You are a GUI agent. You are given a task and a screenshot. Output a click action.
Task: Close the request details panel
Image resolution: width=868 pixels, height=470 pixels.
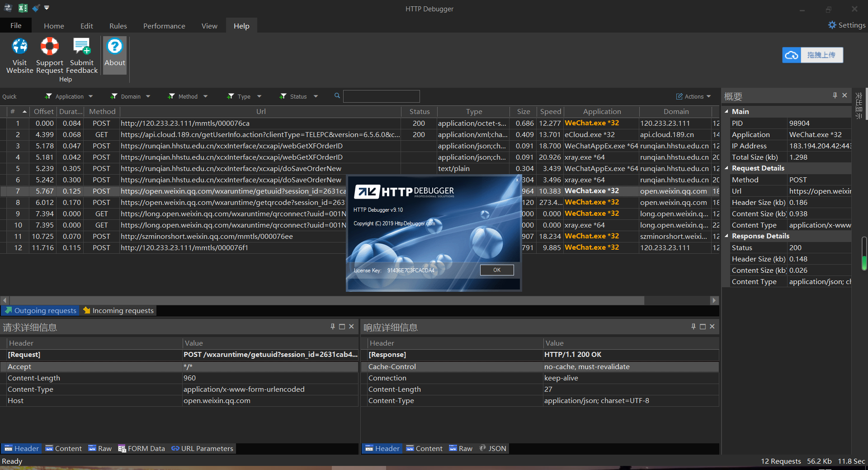pyautogui.click(x=351, y=327)
